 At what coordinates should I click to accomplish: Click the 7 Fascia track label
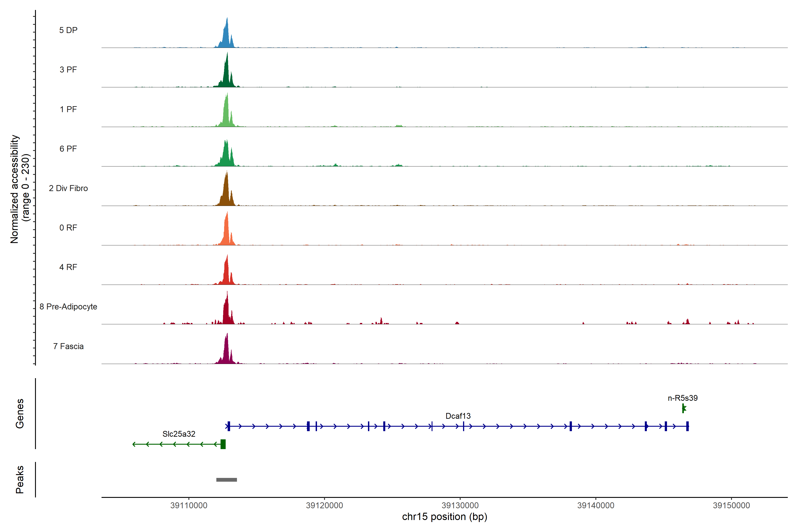[68, 346]
